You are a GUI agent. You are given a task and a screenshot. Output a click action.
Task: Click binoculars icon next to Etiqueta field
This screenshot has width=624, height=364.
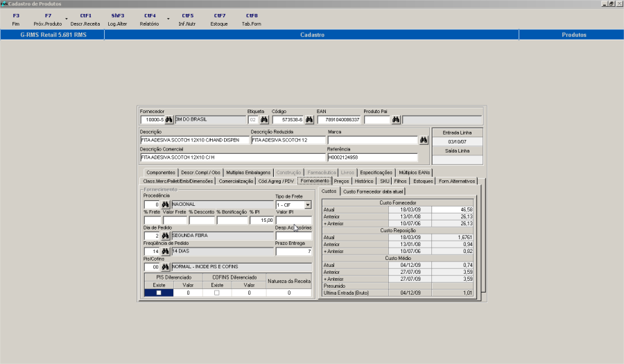point(264,119)
